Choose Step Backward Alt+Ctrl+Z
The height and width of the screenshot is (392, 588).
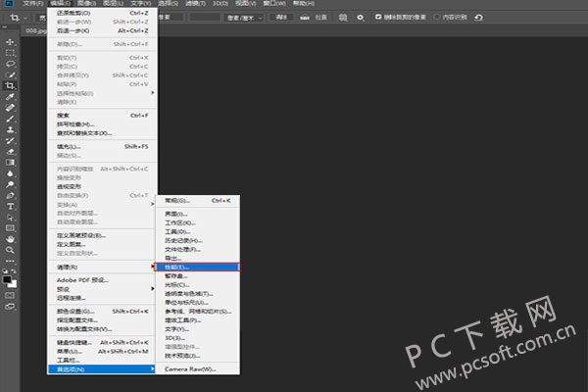[102, 30]
